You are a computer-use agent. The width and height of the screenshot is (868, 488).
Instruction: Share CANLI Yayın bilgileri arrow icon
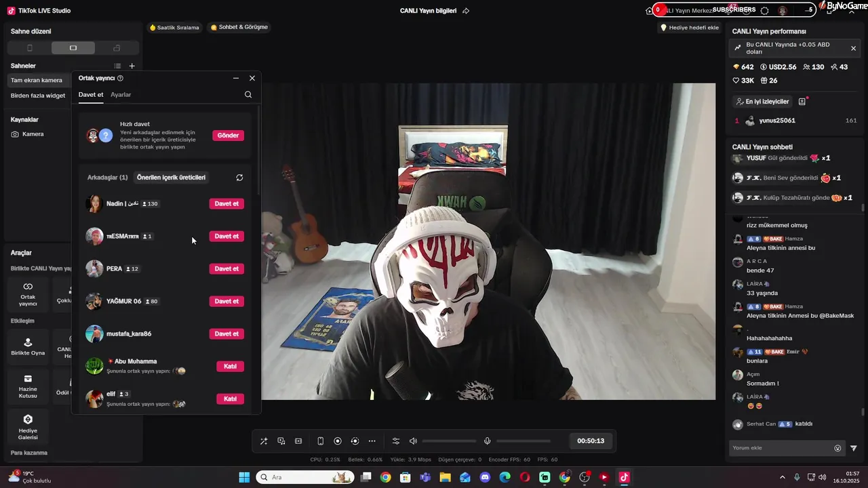[466, 11]
